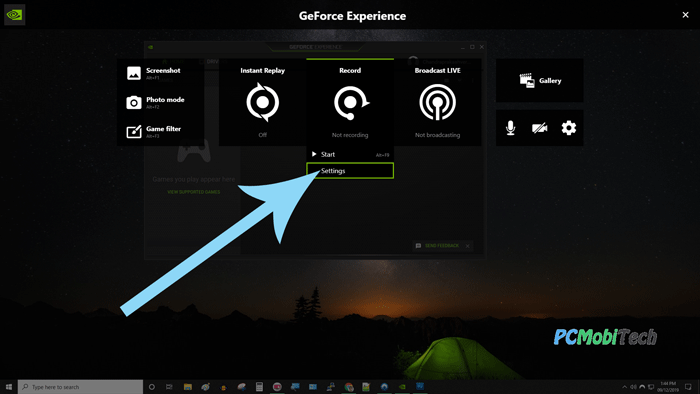Toggle the camera off icon
The width and height of the screenshot is (700, 394).
(540, 129)
